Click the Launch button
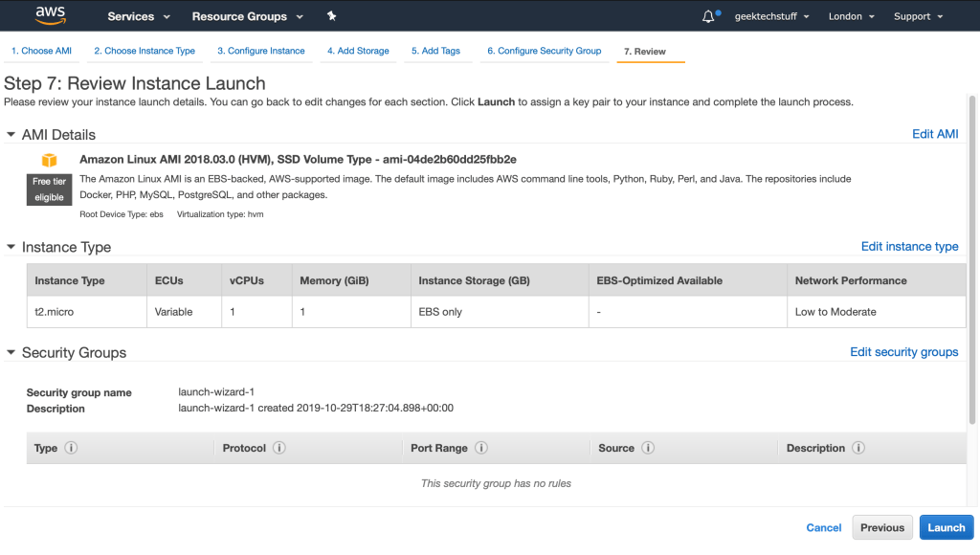This screenshot has height=555, width=980. pos(946,527)
